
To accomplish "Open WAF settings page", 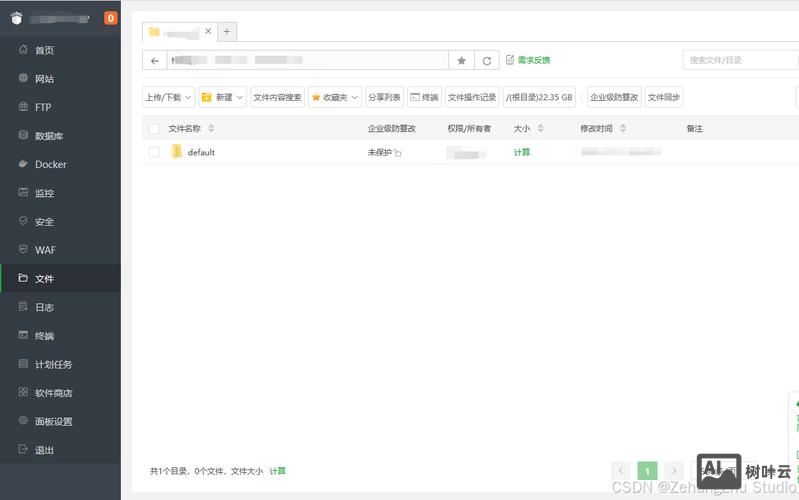I will 45,250.
